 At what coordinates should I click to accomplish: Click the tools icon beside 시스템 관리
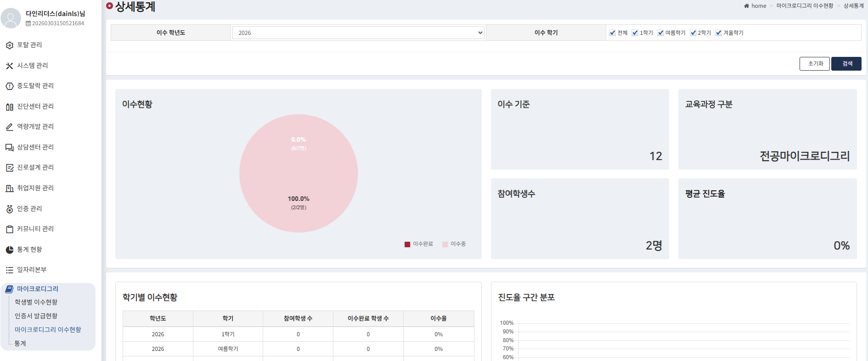click(9, 66)
